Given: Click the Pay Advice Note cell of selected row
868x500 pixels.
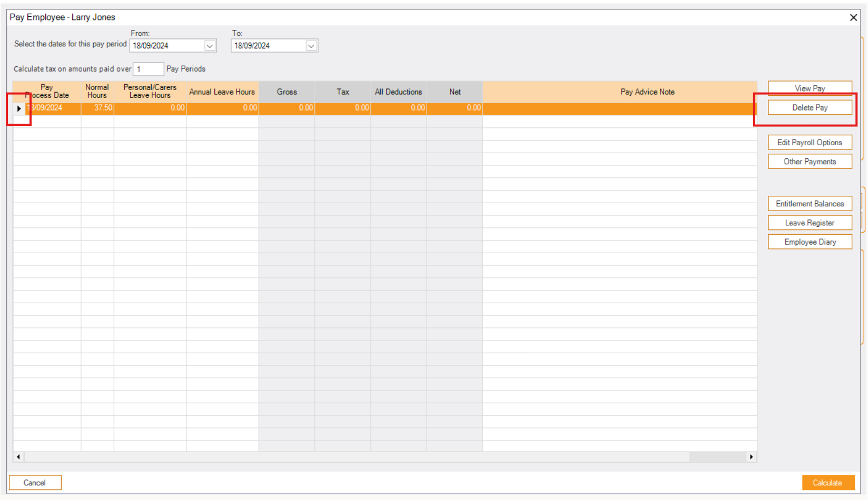Looking at the screenshot, I should tap(620, 108).
